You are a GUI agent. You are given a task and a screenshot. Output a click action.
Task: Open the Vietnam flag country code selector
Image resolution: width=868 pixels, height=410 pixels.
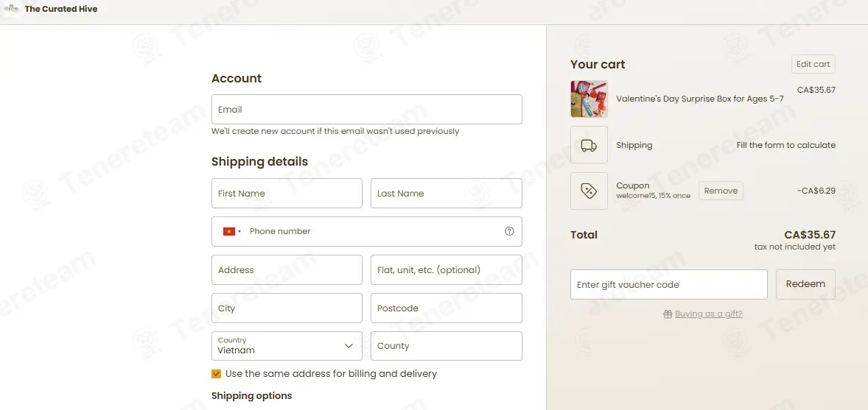[232, 231]
